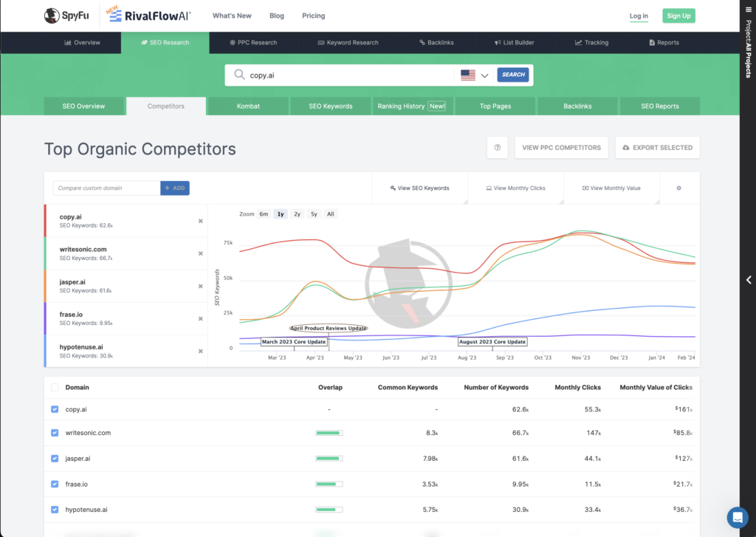Open the List Builder nav menu
This screenshot has width=756, height=537.
[x=515, y=42]
